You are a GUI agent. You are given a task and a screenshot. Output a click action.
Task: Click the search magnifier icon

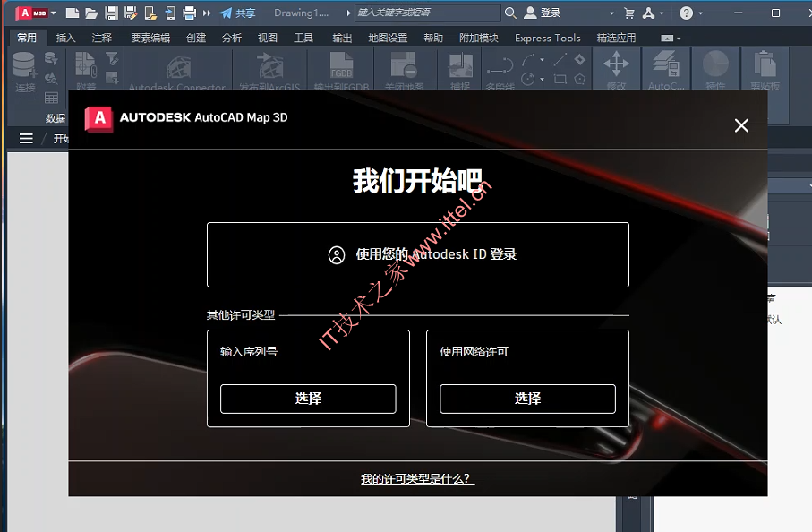click(x=510, y=13)
